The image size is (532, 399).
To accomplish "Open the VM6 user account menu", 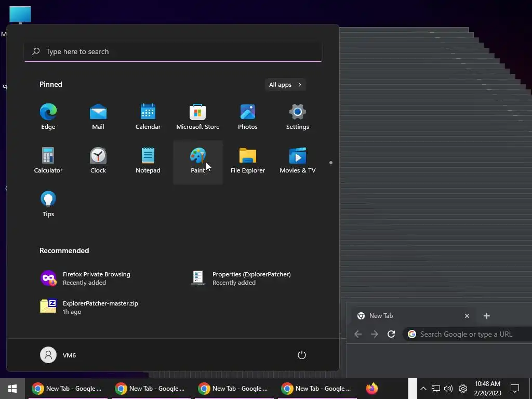I will (58, 355).
